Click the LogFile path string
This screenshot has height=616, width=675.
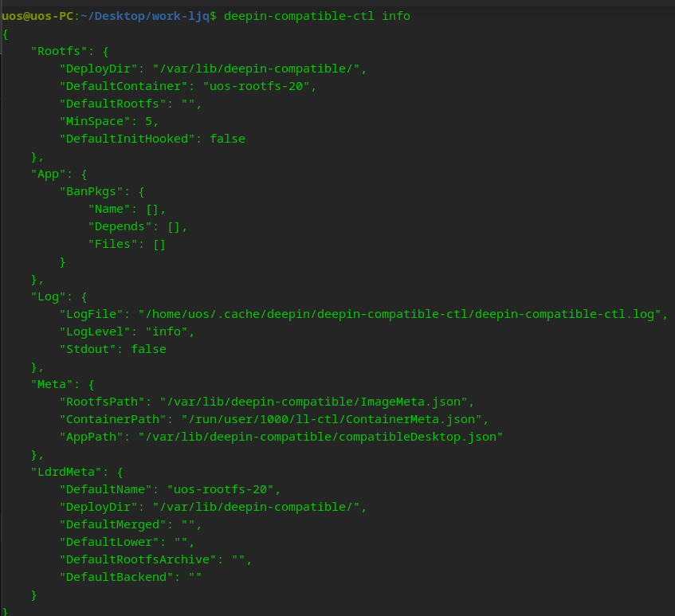[399, 314]
